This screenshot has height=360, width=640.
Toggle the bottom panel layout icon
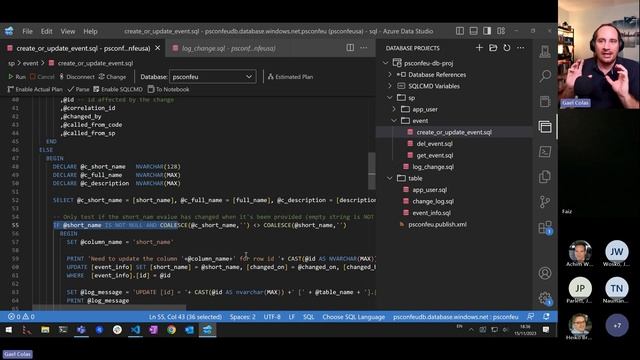(x=473, y=31)
